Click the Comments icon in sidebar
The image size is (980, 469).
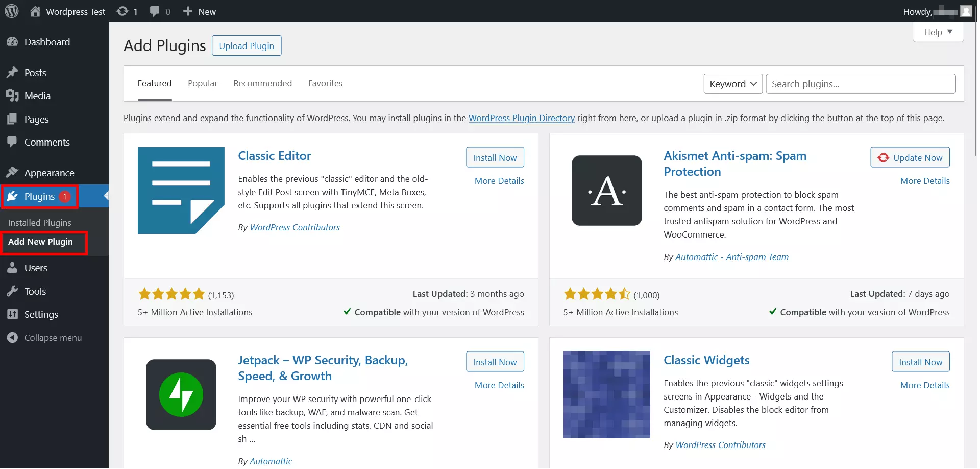pos(12,142)
